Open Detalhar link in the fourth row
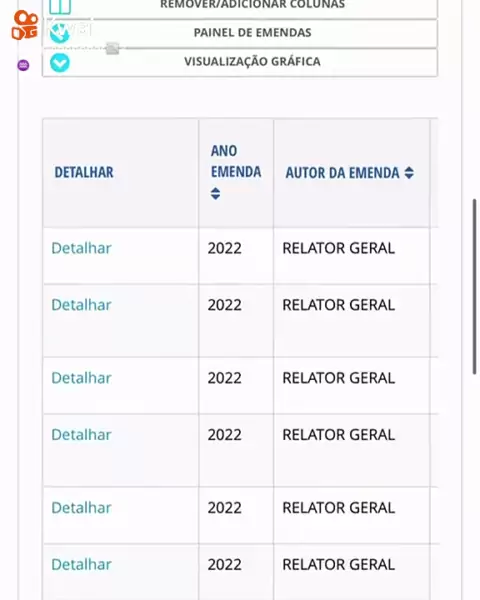The height and width of the screenshot is (600, 480). (x=82, y=434)
